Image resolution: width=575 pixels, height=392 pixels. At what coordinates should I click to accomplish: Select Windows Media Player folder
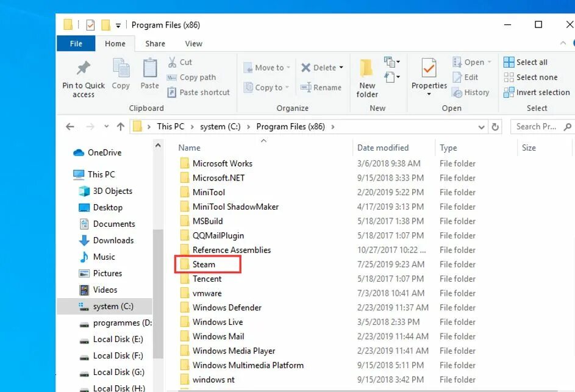tap(234, 351)
